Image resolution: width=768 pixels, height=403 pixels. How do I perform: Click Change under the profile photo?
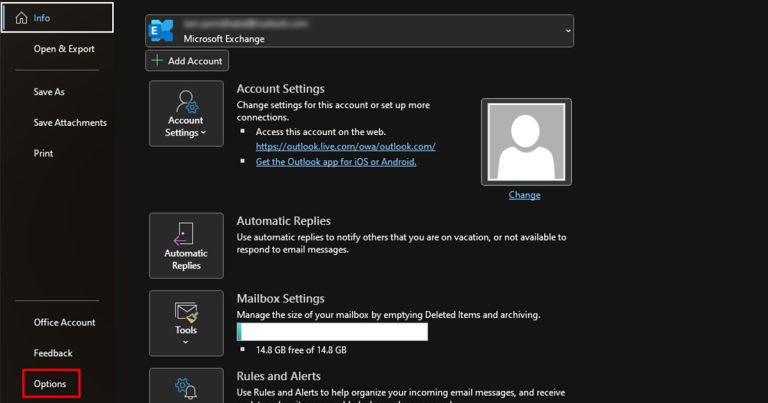(x=524, y=195)
